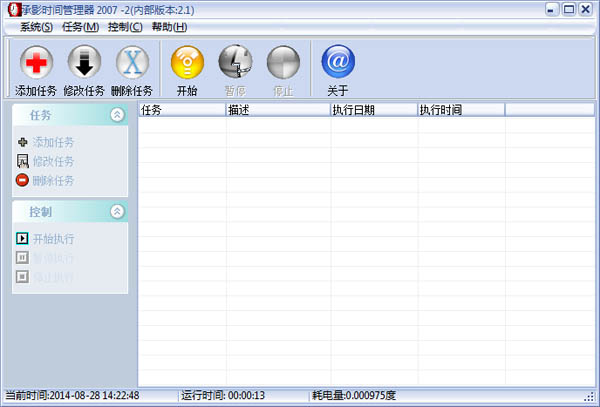Screen dimensions: 600x407
Task: Click the edit icon beside sidebar 修改任务
Action: (x=23, y=161)
